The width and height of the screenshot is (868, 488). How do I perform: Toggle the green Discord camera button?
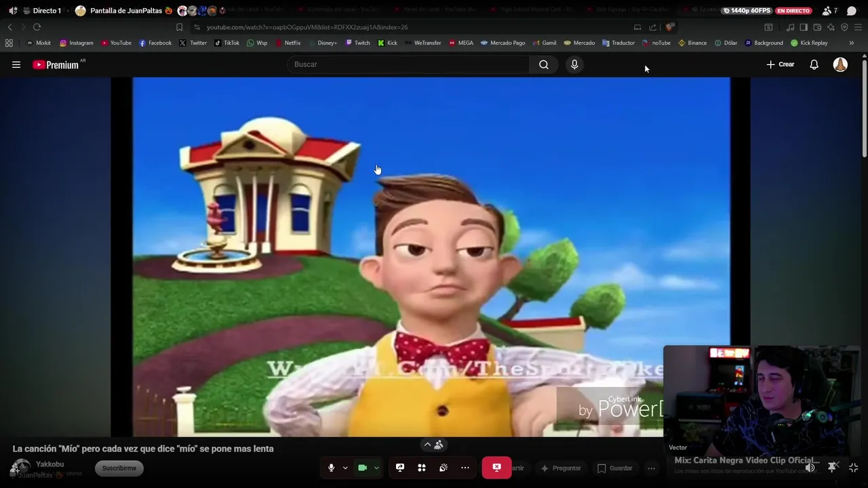362,468
